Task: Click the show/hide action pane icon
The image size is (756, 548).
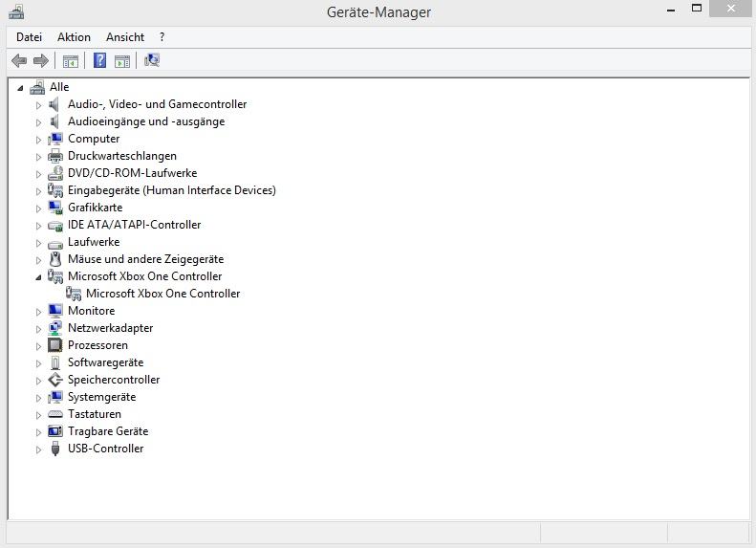Action: tap(121, 61)
